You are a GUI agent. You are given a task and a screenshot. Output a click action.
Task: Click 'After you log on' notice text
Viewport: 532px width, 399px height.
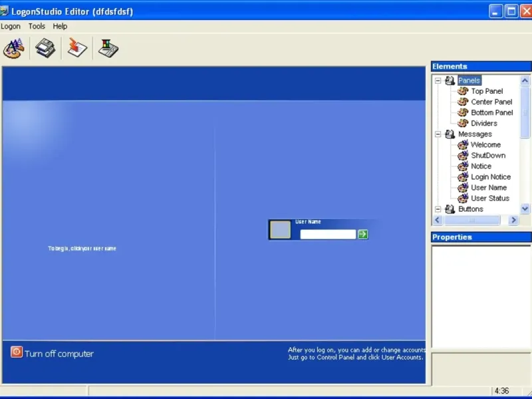356,354
